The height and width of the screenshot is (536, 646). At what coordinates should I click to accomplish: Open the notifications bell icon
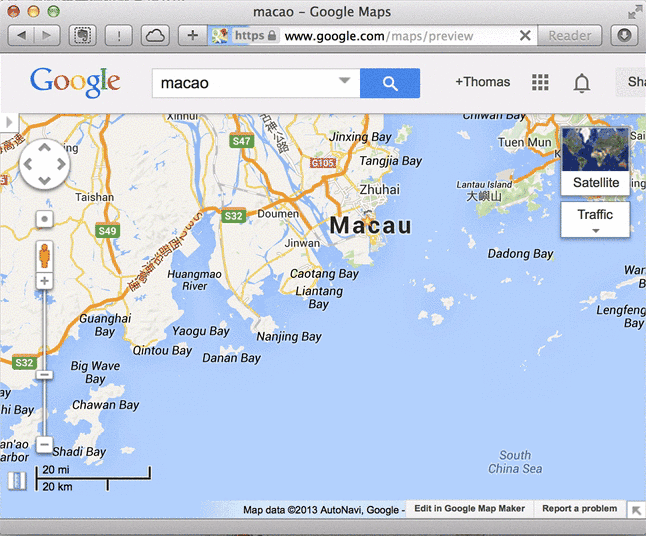[x=582, y=83]
